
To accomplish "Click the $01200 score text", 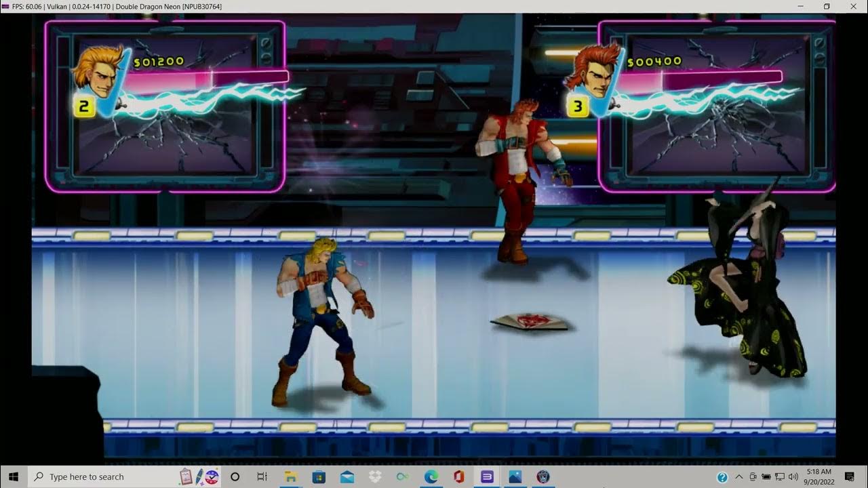I will (x=159, y=62).
